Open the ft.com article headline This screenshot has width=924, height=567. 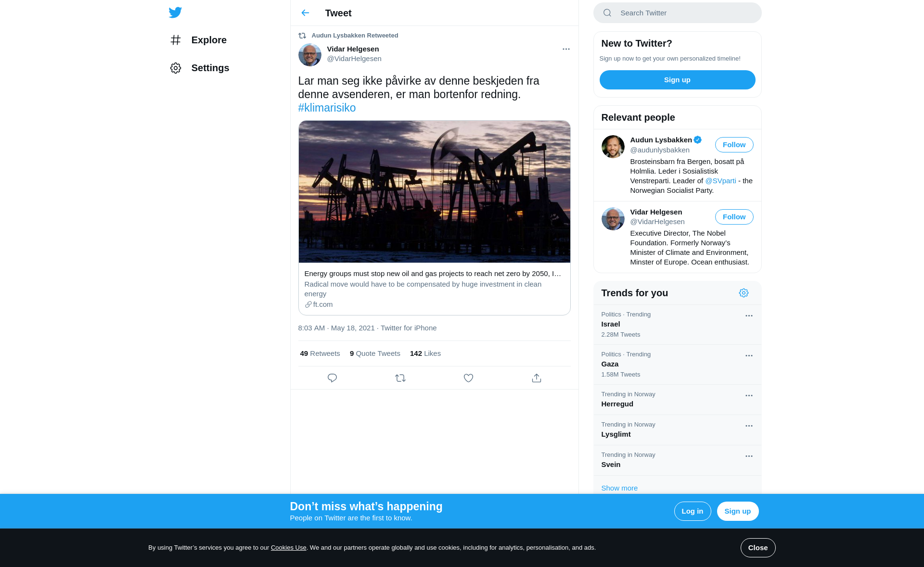433,274
